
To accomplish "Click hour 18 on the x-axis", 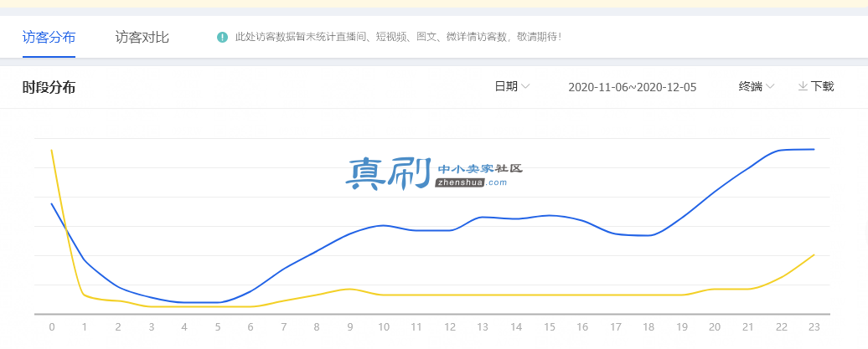I will pos(648,327).
